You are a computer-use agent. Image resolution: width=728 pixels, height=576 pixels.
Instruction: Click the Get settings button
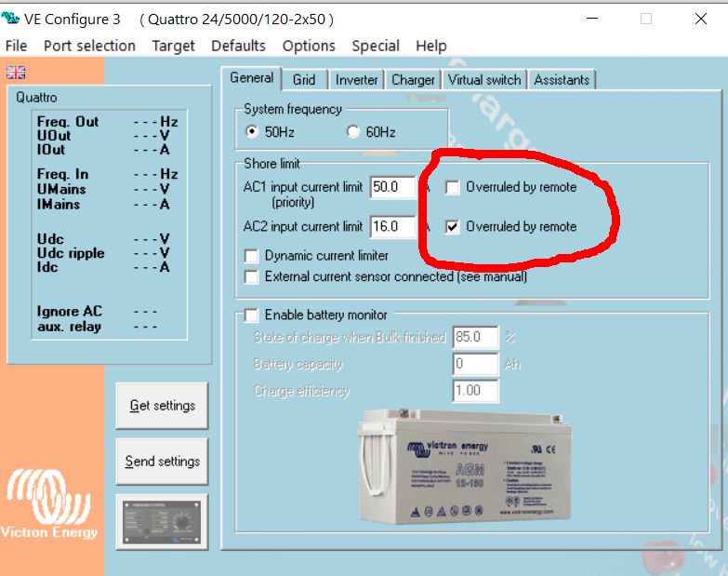162,406
